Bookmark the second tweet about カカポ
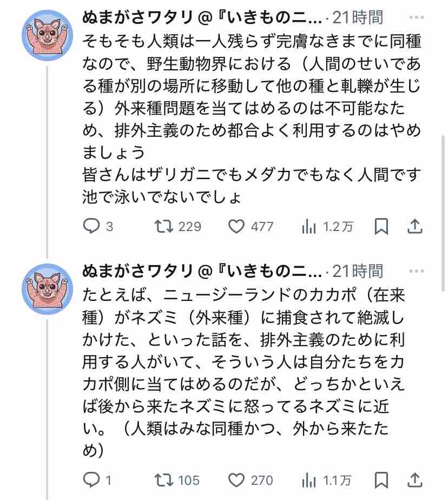Screen dimensions: 448x500 coord(381,479)
